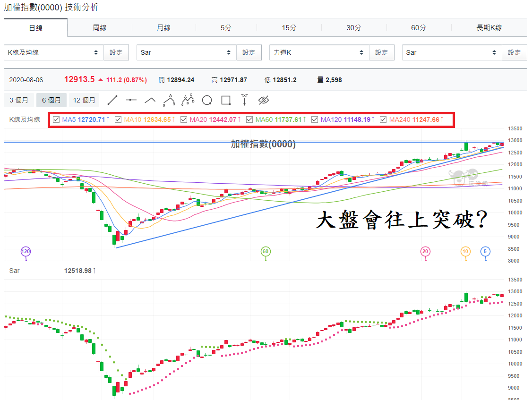This screenshot has height=400, width=532.
Task: Switch to the 15分 chart tab
Action: coord(289,27)
